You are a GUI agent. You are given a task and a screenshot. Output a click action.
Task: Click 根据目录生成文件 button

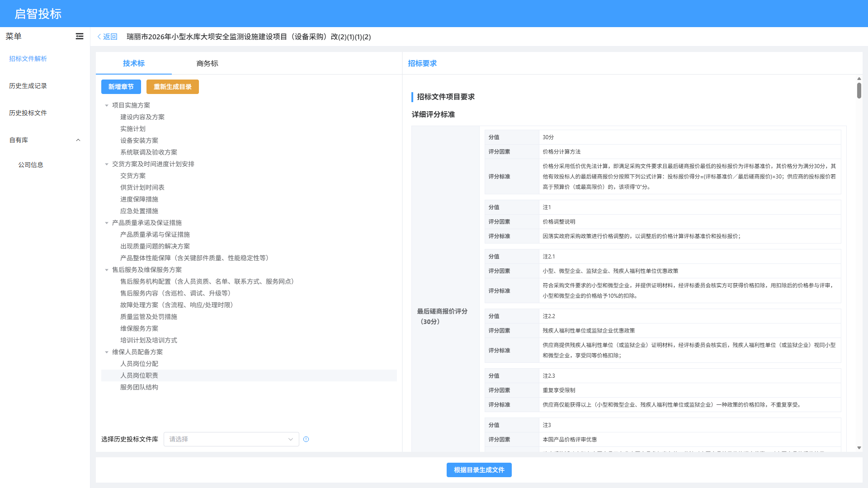click(x=479, y=470)
